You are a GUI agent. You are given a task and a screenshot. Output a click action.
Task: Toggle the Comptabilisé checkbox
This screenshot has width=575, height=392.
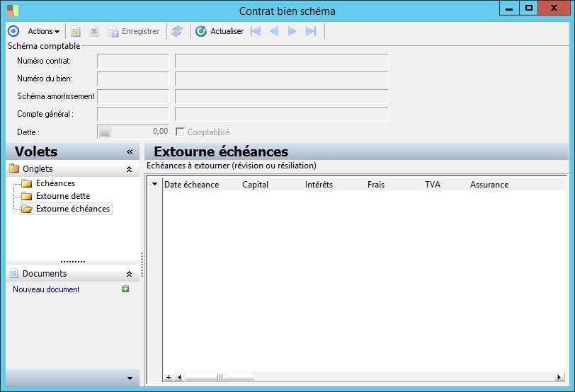click(180, 132)
